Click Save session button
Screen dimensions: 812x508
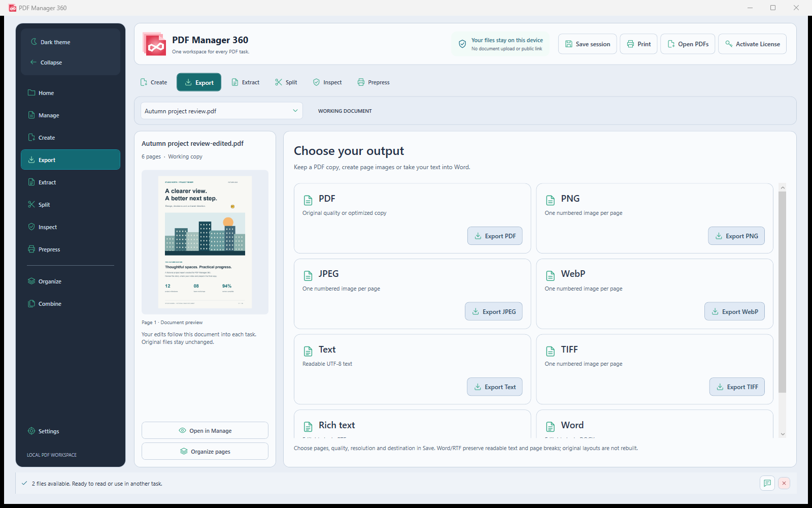[588, 44]
